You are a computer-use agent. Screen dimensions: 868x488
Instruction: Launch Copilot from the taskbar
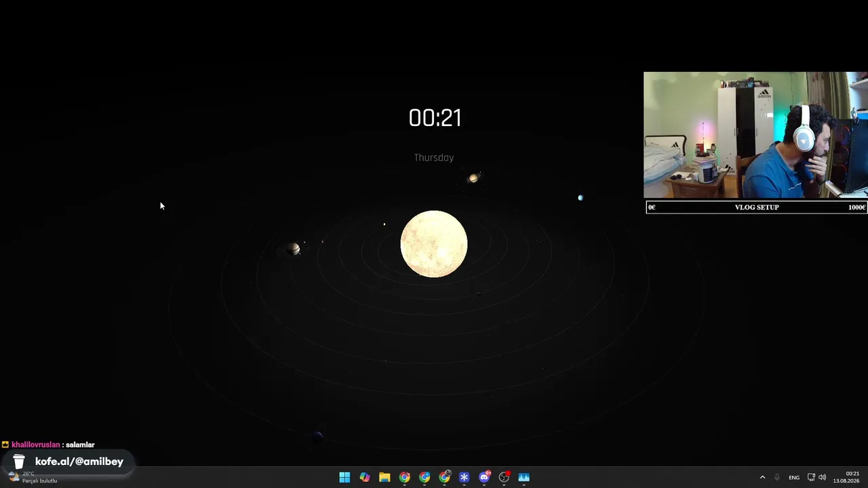(x=365, y=477)
